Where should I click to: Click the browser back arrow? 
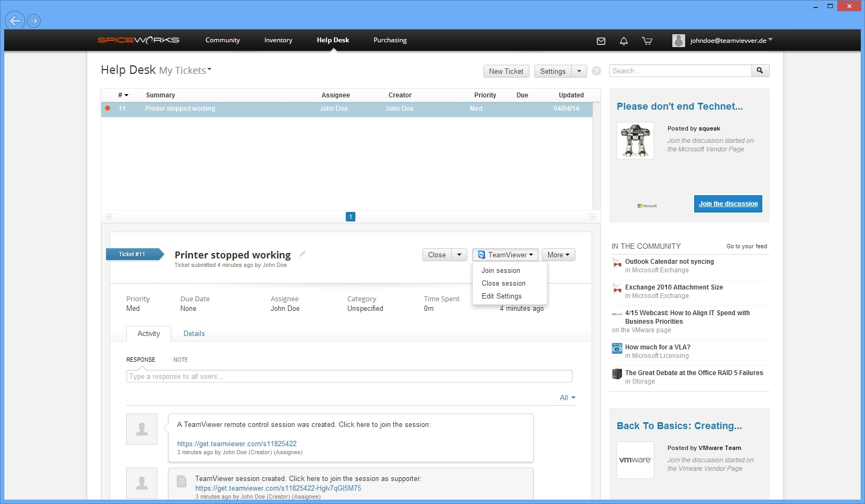pos(15,21)
